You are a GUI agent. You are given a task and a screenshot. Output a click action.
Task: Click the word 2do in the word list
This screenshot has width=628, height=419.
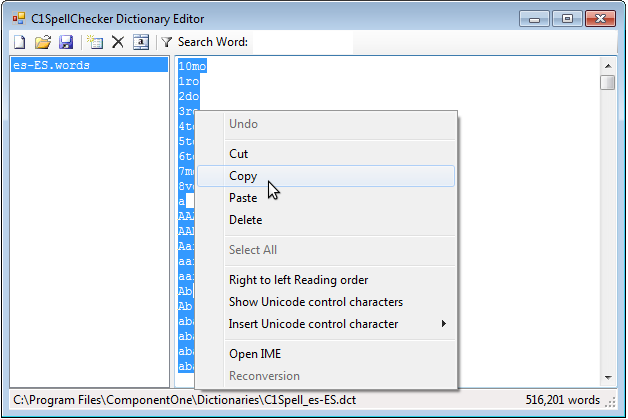pyautogui.click(x=189, y=96)
